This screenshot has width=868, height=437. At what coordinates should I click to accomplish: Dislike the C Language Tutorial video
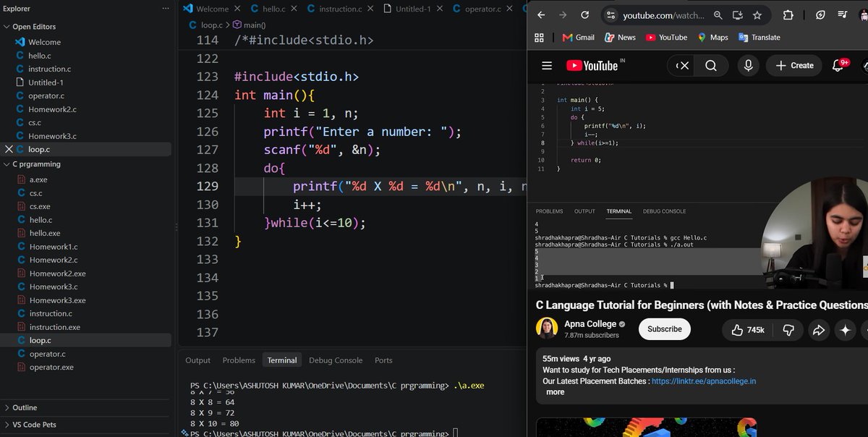789,330
